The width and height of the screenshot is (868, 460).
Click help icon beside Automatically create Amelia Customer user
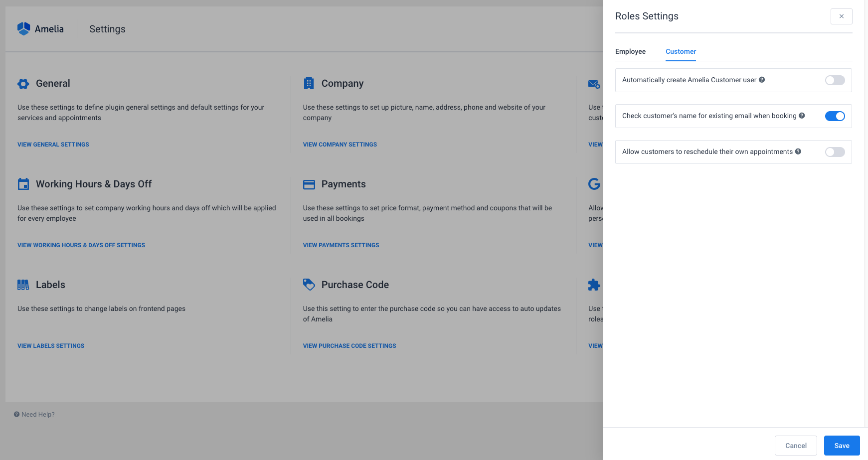click(762, 80)
